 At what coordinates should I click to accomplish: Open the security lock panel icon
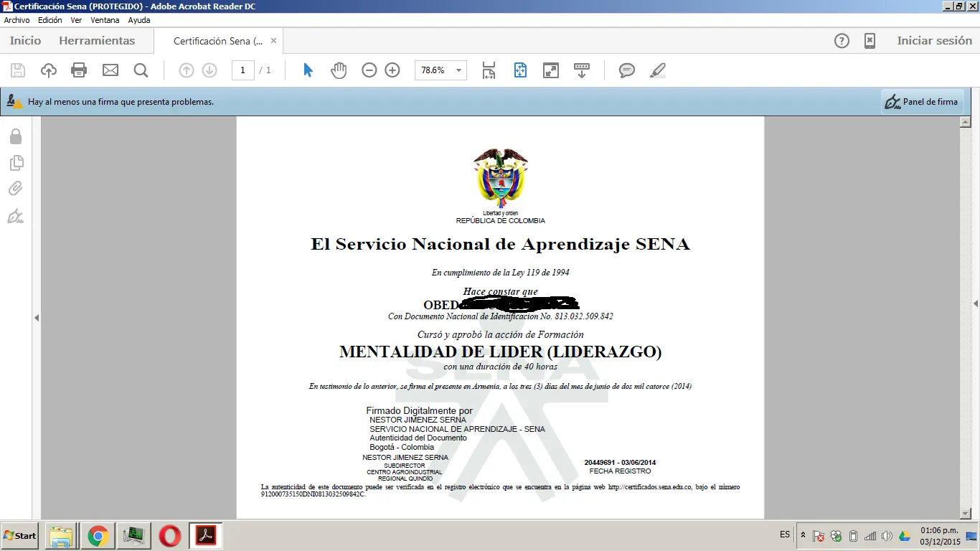pyautogui.click(x=16, y=136)
